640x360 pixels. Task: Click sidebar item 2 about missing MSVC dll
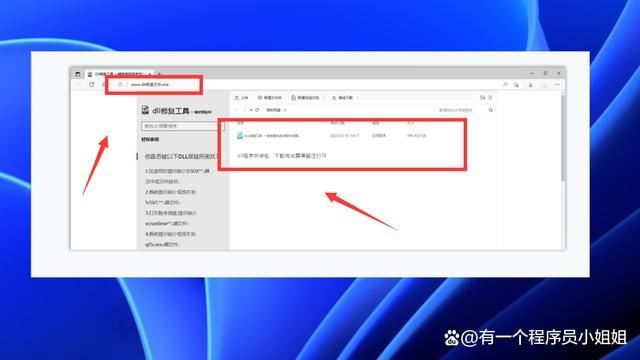171,197
